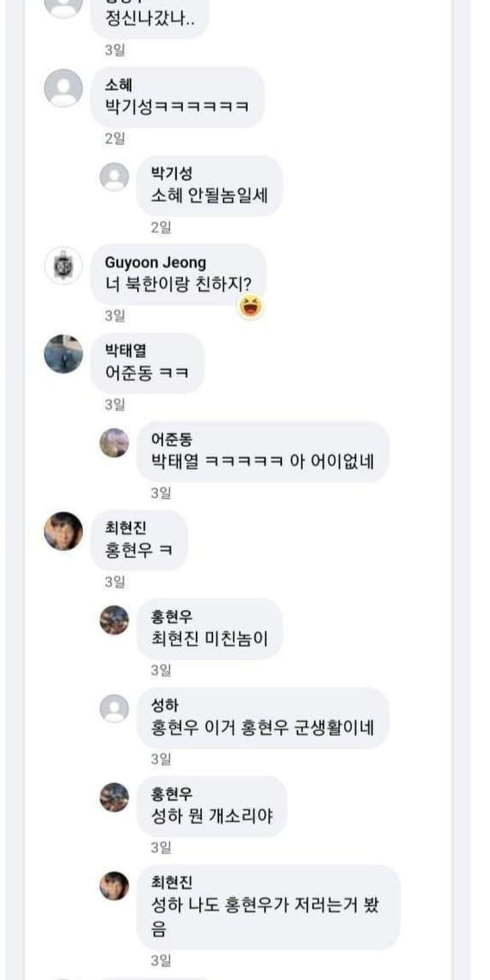This screenshot has width=490, height=980.
Task: Open 성하's gray default avatar
Action: [115, 708]
